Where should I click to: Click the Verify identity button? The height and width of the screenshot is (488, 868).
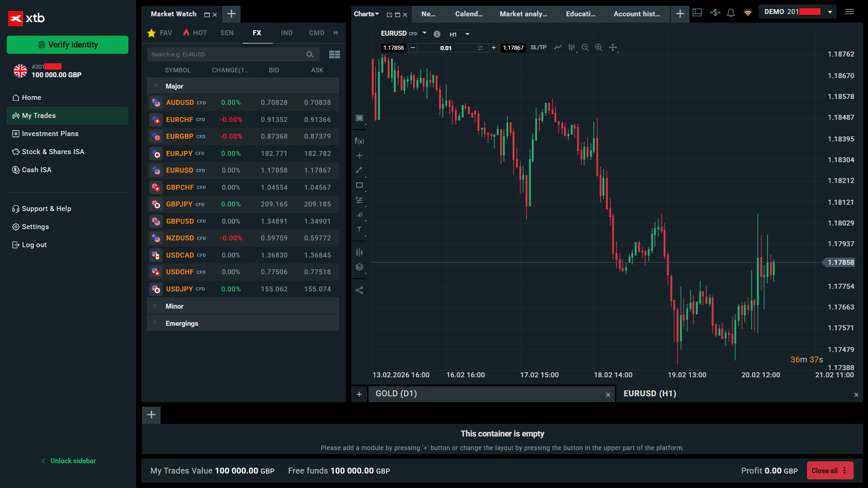(x=67, y=45)
